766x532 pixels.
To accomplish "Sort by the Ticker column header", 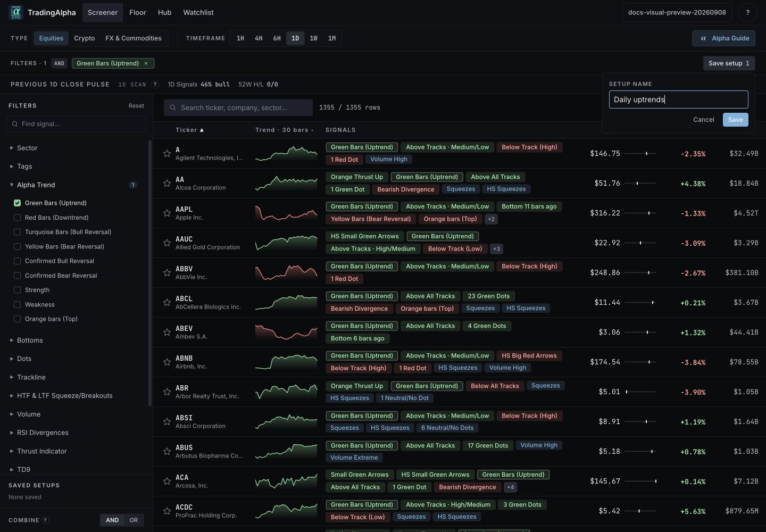I will [x=190, y=130].
